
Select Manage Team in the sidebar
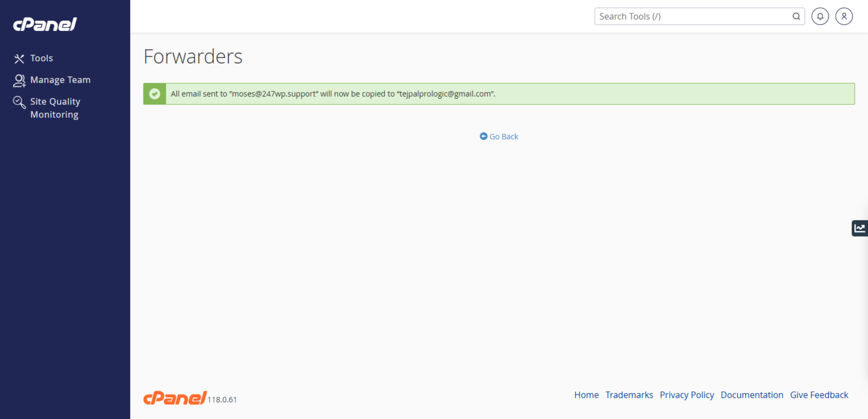coord(60,80)
